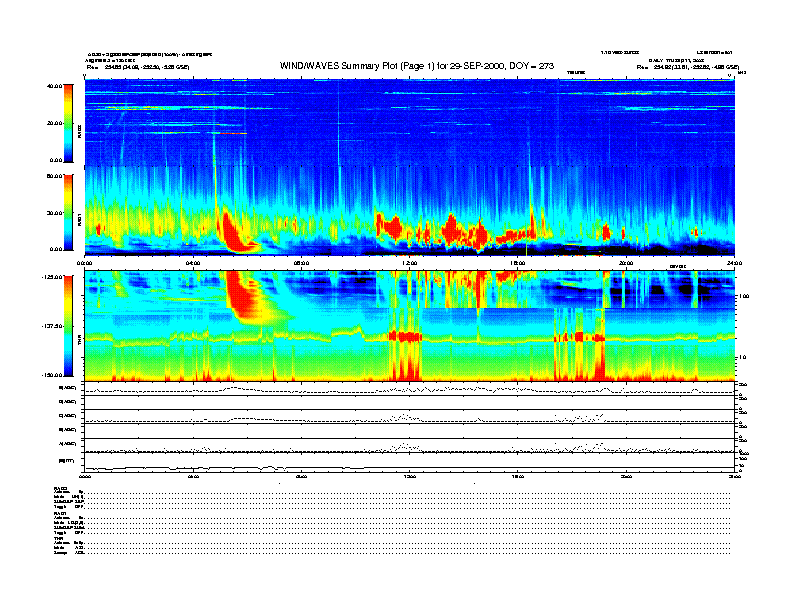Click the -125.00 value on TNR scale

pyautogui.click(x=52, y=277)
